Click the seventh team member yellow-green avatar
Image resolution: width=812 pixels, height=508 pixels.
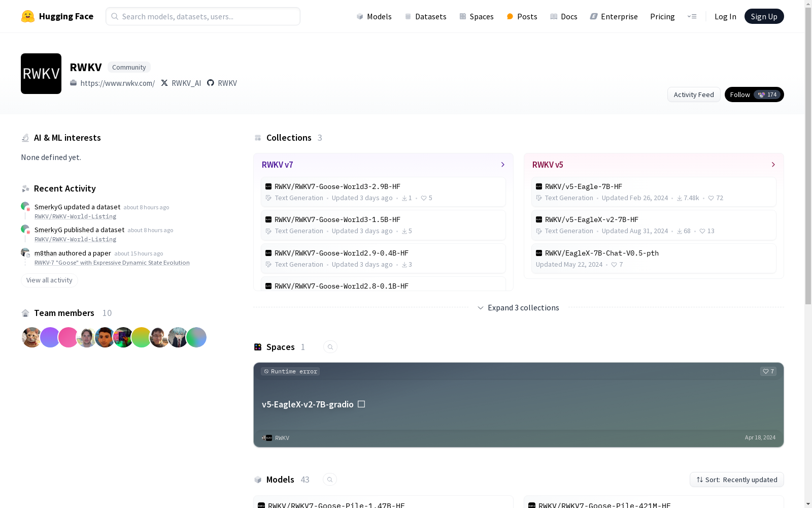tap(141, 337)
